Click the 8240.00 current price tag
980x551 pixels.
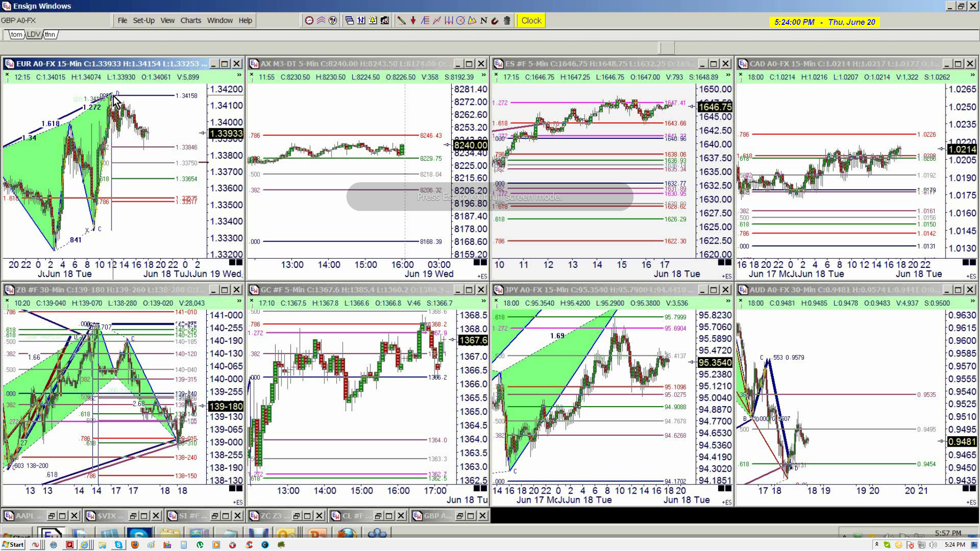pos(470,145)
